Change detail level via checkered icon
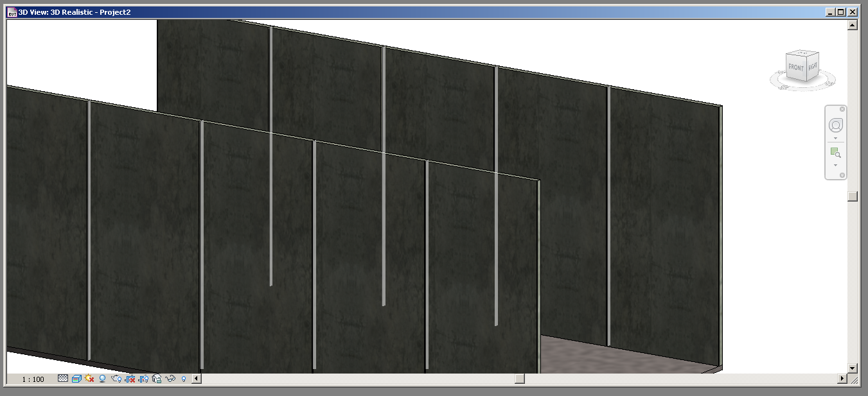The height and width of the screenshot is (396, 868). (x=63, y=379)
